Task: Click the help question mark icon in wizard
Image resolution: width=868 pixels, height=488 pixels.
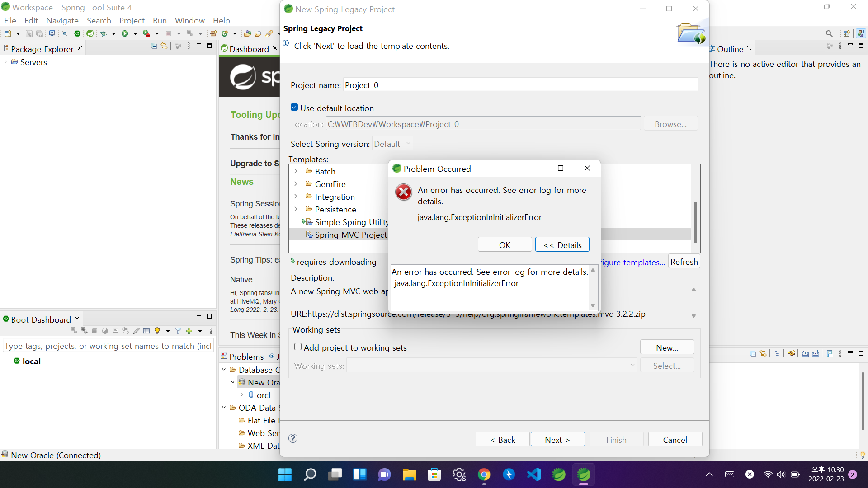Action: (x=293, y=438)
